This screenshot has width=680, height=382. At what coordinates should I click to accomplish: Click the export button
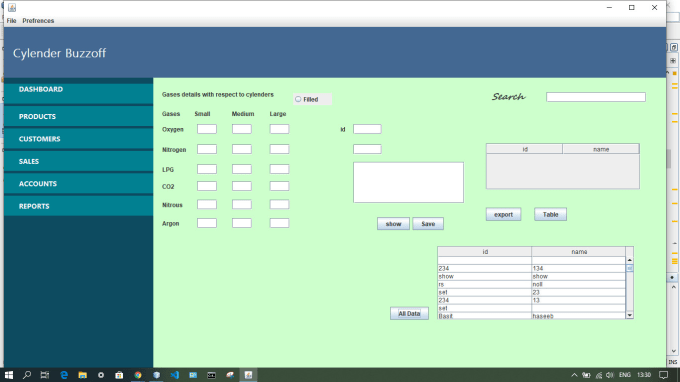click(503, 214)
